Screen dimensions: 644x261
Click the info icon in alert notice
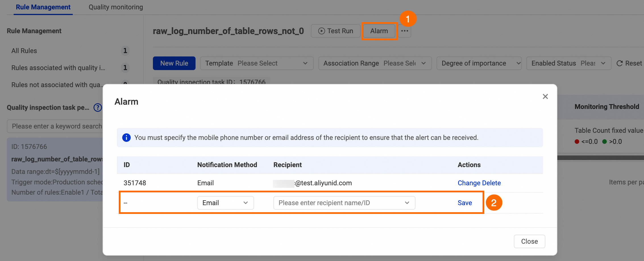[126, 138]
